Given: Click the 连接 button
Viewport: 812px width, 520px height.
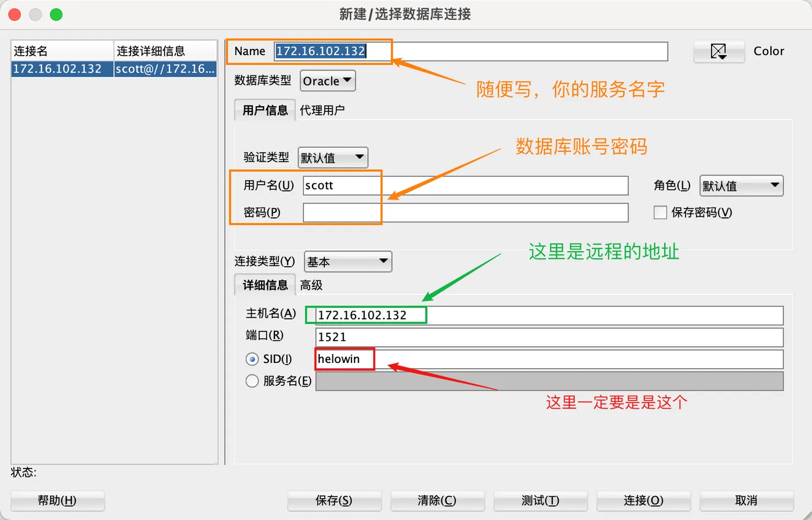Looking at the screenshot, I should (x=644, y=501).
